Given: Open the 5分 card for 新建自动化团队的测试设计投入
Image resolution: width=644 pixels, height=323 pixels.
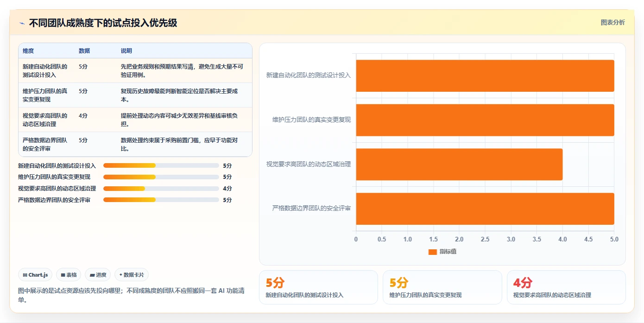Looking at the screenshot, I should (318, 287).
